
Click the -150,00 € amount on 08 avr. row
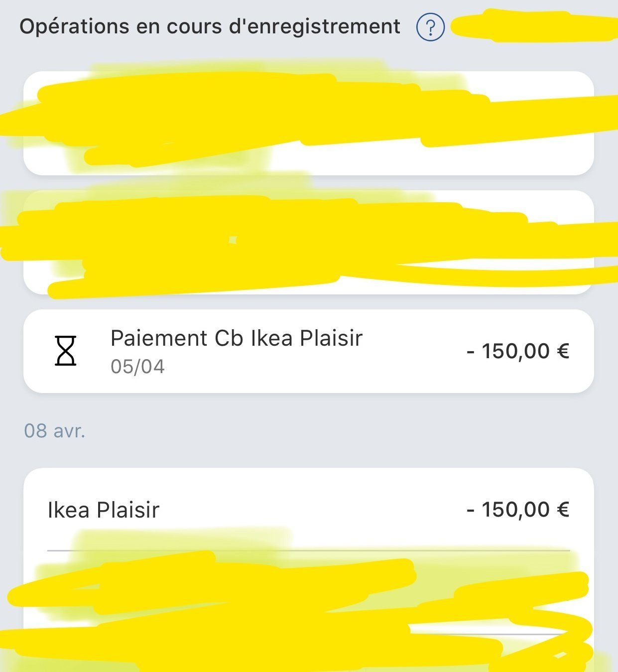(518, 510)
